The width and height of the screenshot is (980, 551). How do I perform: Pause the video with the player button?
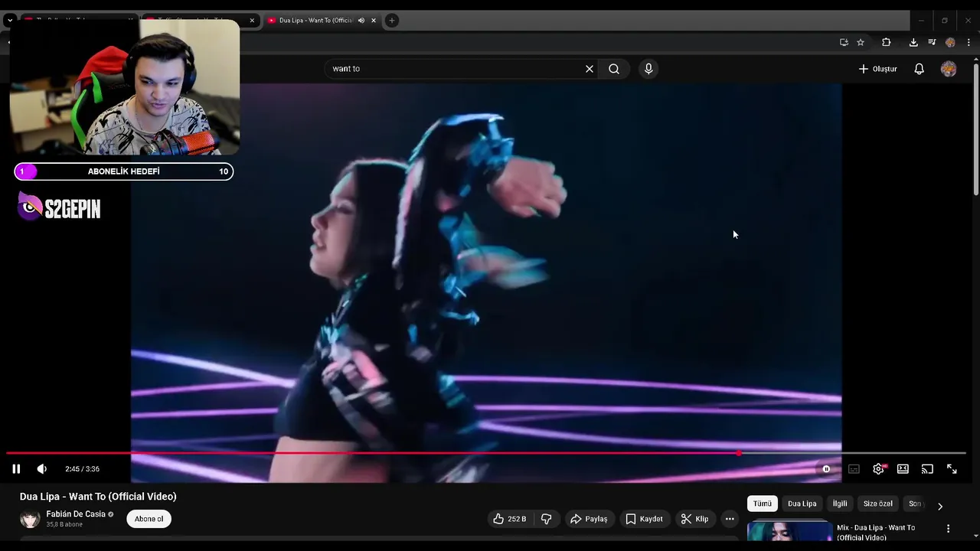click(16, 469)
